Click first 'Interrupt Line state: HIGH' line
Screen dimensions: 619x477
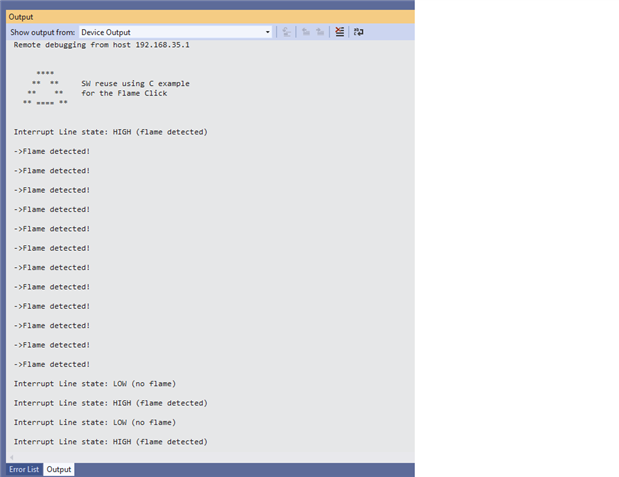pyautogui.click(x=111, y=132)
